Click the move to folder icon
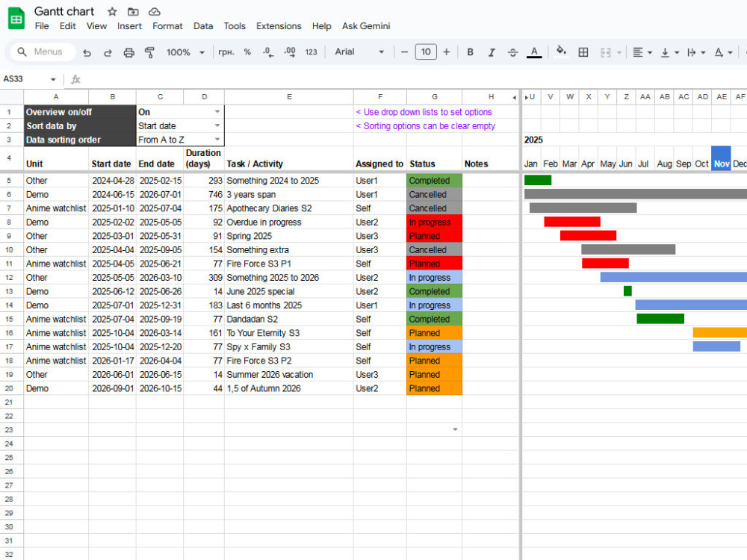Screen dimensions: 747x560 click(133, 11)
